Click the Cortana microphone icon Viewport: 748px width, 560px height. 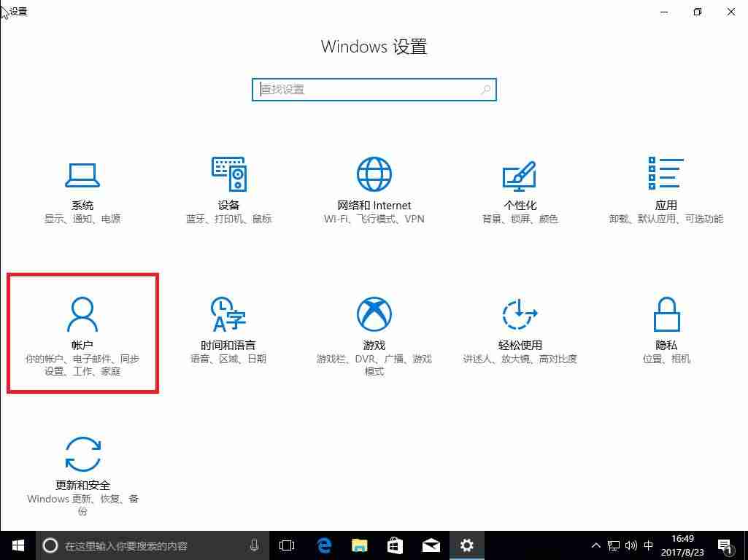click(254, 545)
